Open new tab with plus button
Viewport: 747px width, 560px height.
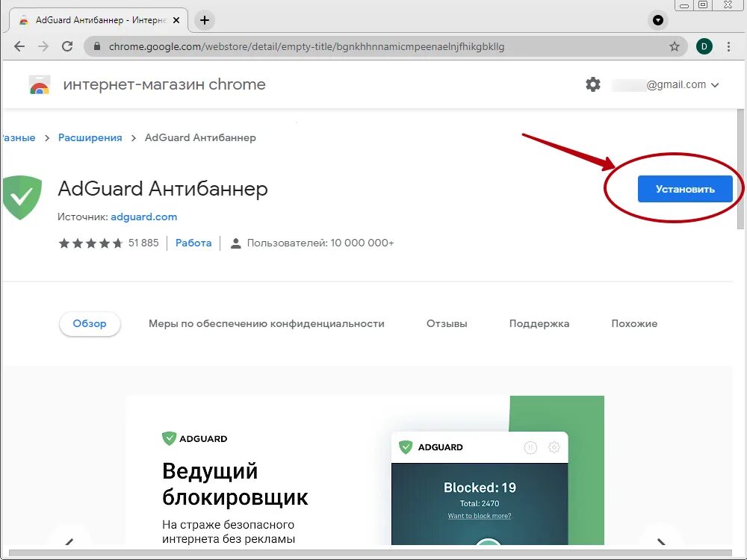tap(205, 20)
